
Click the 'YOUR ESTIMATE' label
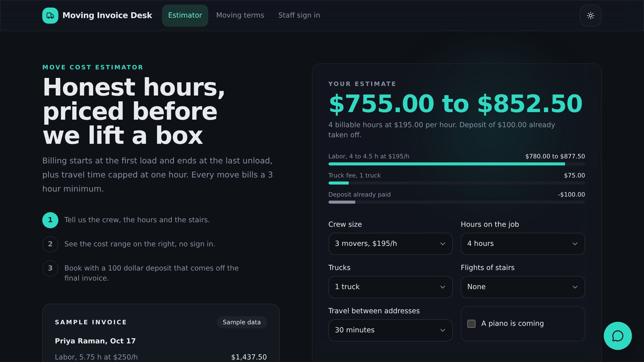[362, 84]
